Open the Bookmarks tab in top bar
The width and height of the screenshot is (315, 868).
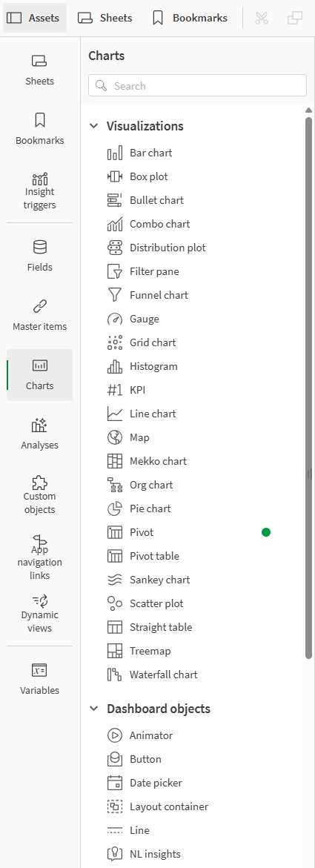pos(190,18)
